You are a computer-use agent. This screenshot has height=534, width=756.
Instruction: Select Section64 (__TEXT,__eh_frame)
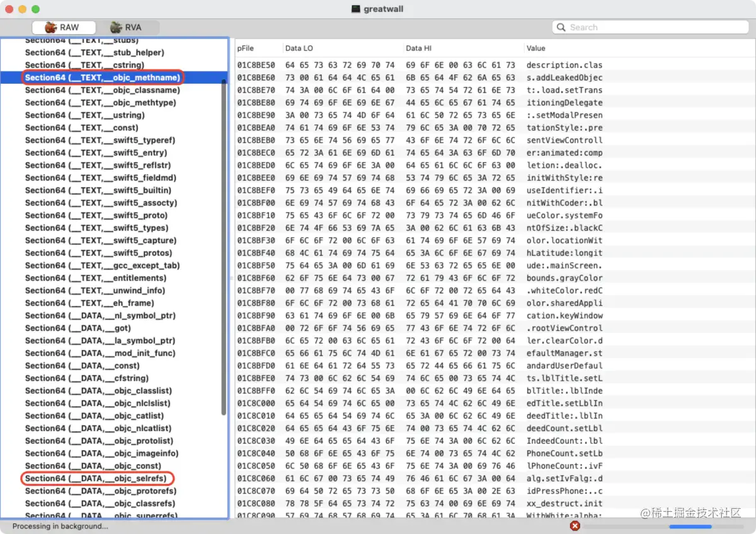coord(89,303)
